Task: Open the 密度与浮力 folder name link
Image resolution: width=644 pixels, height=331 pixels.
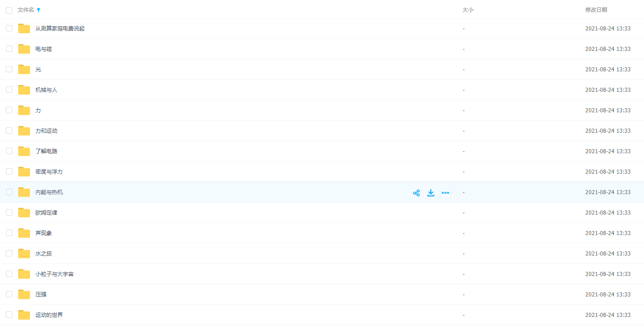Action: point(49,172)
